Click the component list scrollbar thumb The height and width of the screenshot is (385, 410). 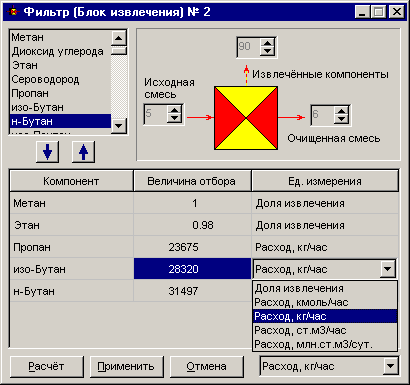tap(119, 51)
